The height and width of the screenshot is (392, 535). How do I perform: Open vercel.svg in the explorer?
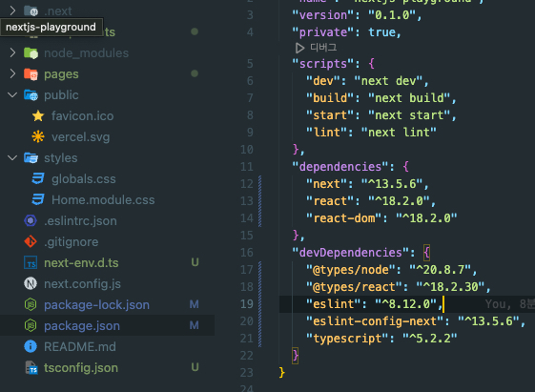coord(80,136)
